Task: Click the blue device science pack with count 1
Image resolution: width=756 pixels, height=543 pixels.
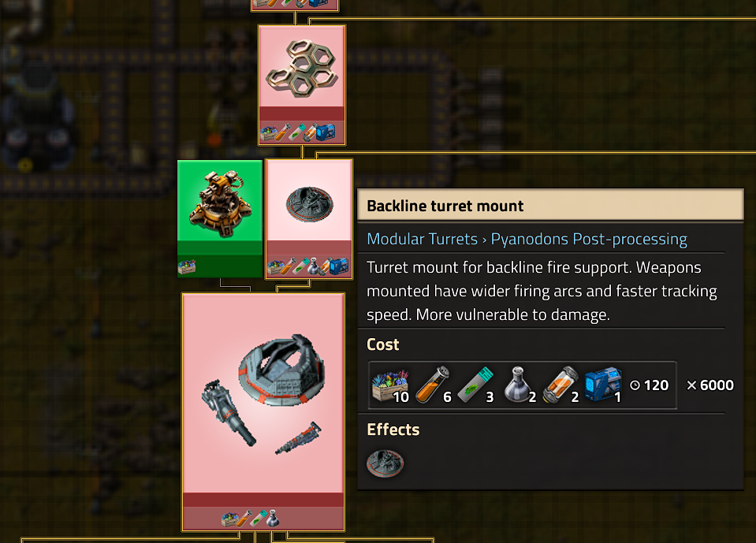Action: 603,385
